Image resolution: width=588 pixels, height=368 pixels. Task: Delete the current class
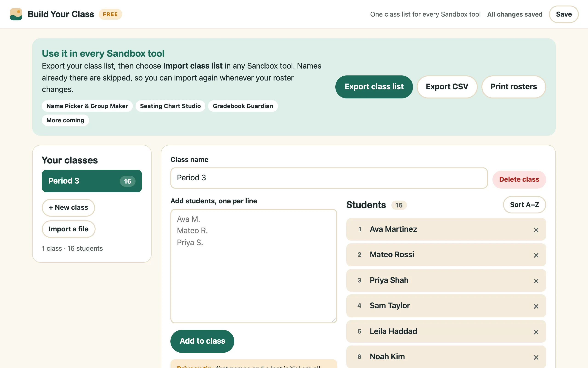[519, 179]
